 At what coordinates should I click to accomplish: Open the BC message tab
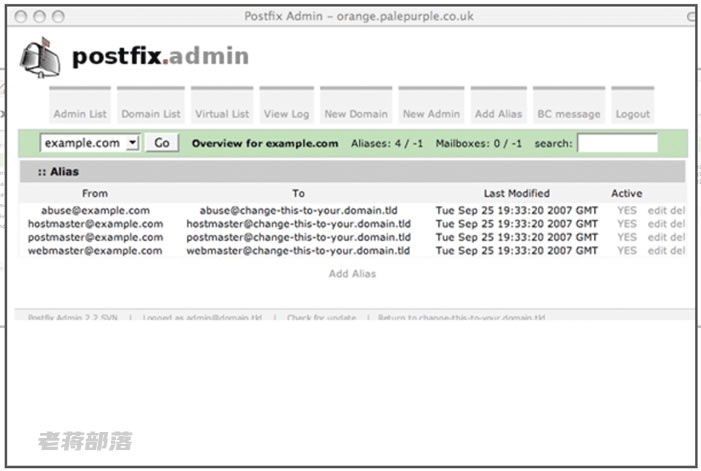coord(569,105)
